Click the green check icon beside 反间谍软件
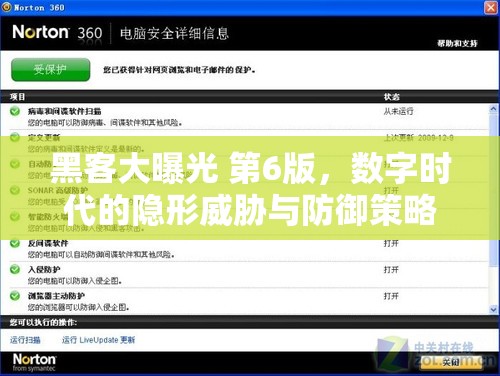Image resolution: width=500 pixels, height=376 pixels. point(15,243)
